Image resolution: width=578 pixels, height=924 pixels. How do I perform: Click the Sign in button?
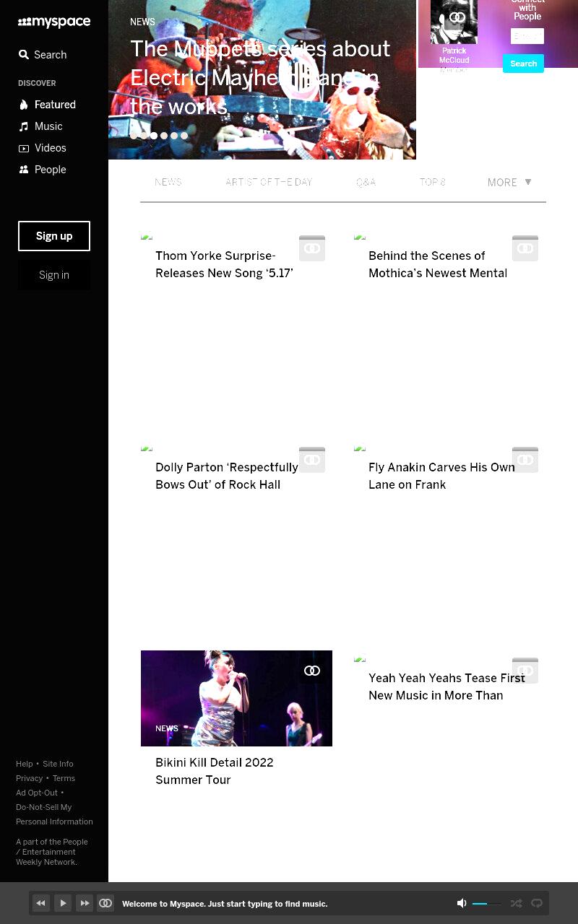tap(54, 275)
